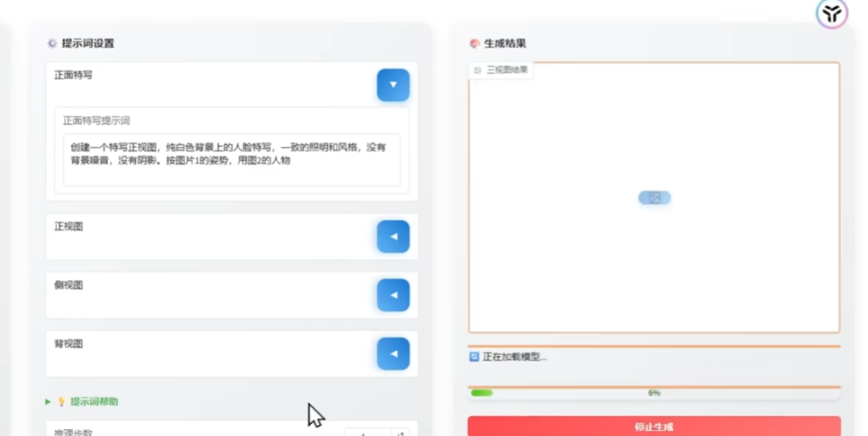Click the 停止生成 button
Viewport: 868px width, 436px height.
654,427
